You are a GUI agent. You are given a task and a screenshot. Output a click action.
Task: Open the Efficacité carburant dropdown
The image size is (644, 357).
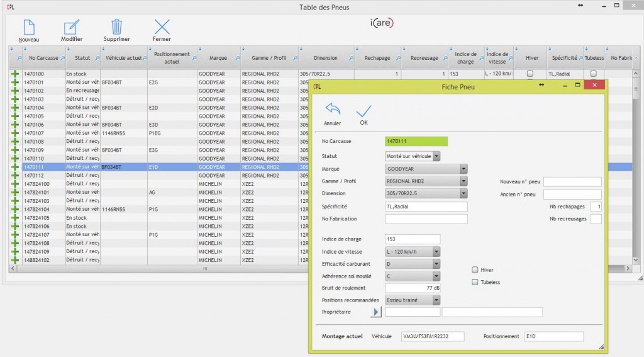tap(436, 264)
